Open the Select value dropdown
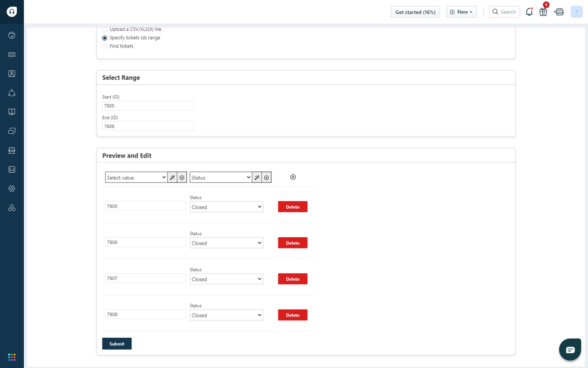 [x=136, y=177]
